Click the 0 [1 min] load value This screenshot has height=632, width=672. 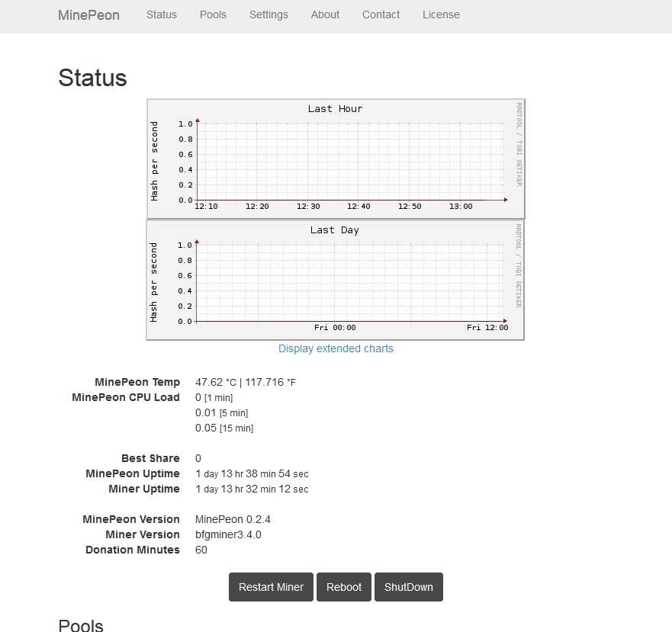tap(214, 398)
